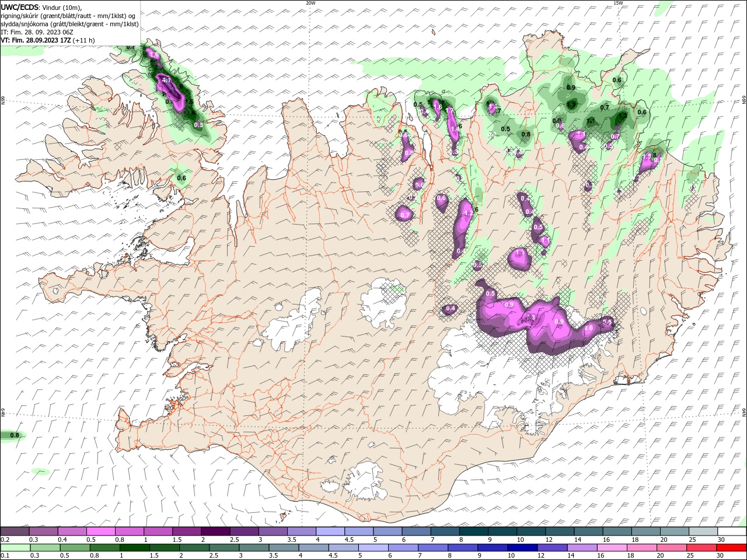
Task: Pick the top-row swatch between 10 and 12
Action: tap(531, 531)
